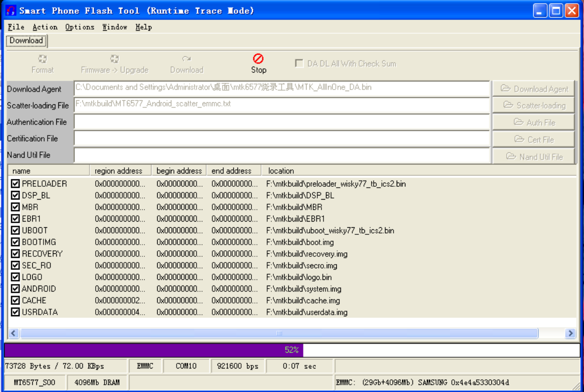Uncheck the USRDATA partition

pyautogui.click(x=15, y=312)
